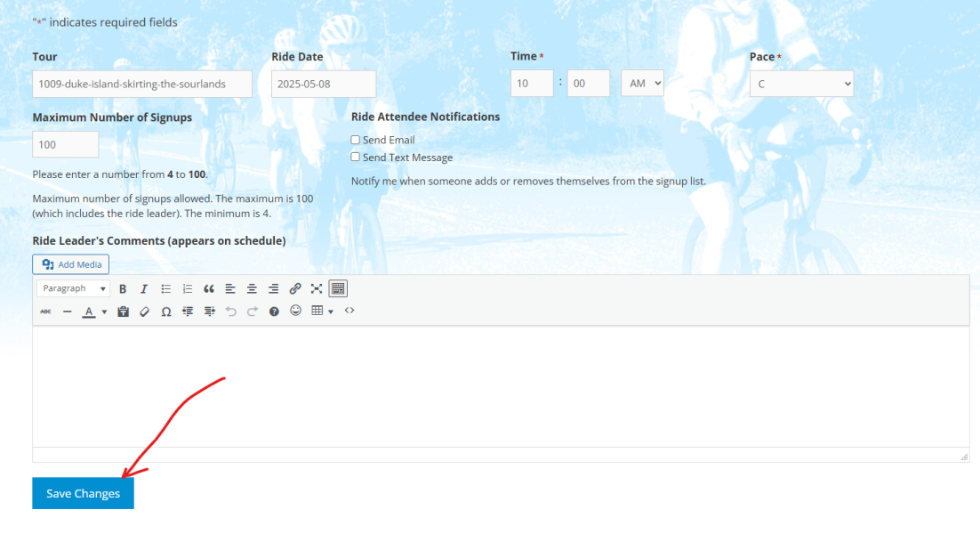Open the emoticons picker

tap(295, 311)
